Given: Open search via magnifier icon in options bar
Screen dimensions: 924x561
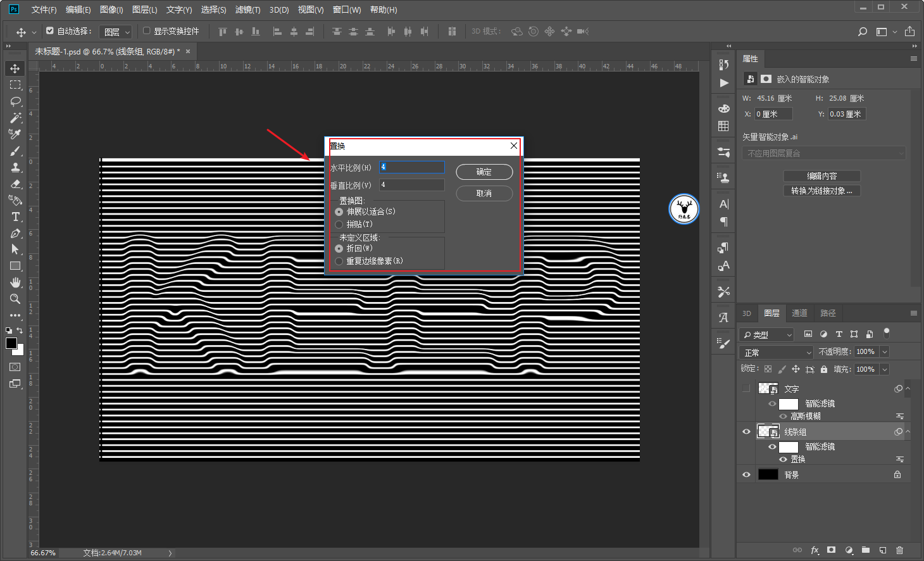Looking at the screenshot, I should 862,32.
